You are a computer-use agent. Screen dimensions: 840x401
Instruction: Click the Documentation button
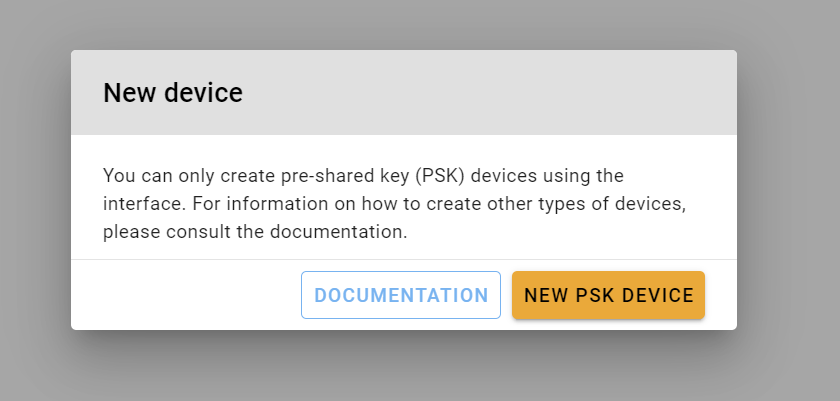pos(401,295)
